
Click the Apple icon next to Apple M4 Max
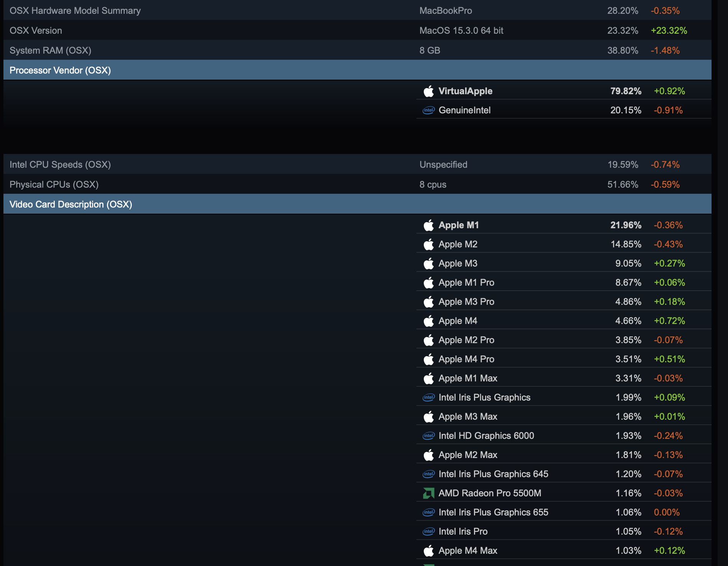tap(429, 551)
